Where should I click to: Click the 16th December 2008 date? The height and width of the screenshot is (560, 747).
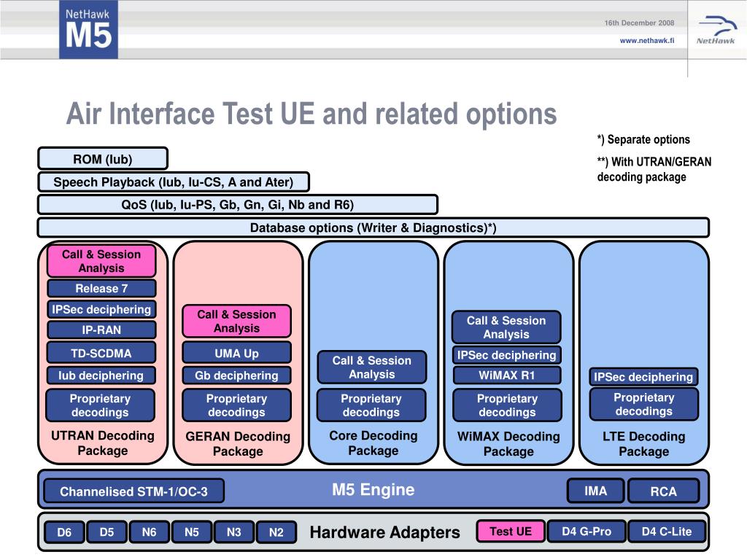click(639, 23)
